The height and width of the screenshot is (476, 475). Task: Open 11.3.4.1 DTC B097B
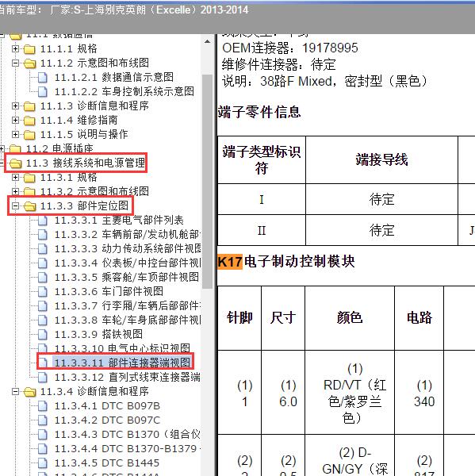[107, 406]
